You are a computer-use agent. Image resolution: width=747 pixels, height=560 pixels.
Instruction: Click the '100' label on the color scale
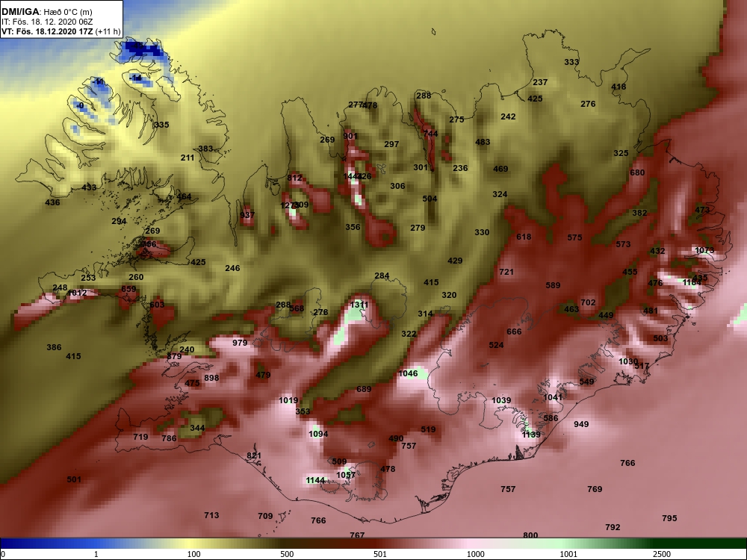click(x=193, y=554)
